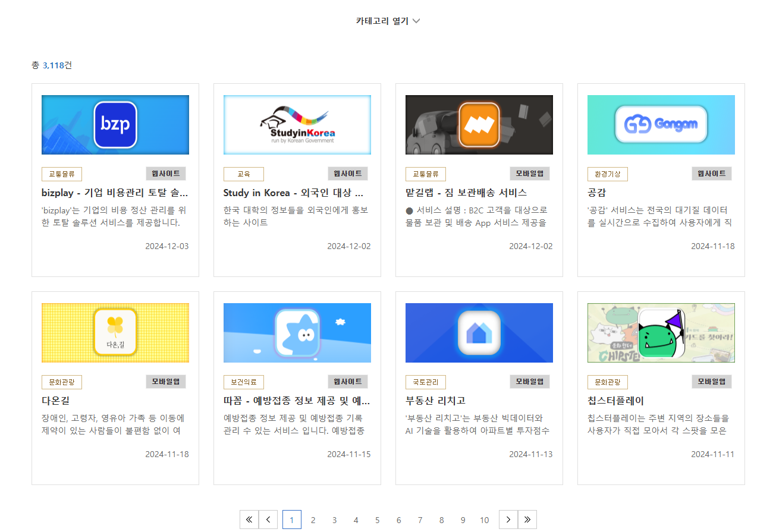The width and height of the screenshot is (776, 532).
Task: Click the bizplay description starting 'bizplay'는 기업의
Action: coord(114,216)
